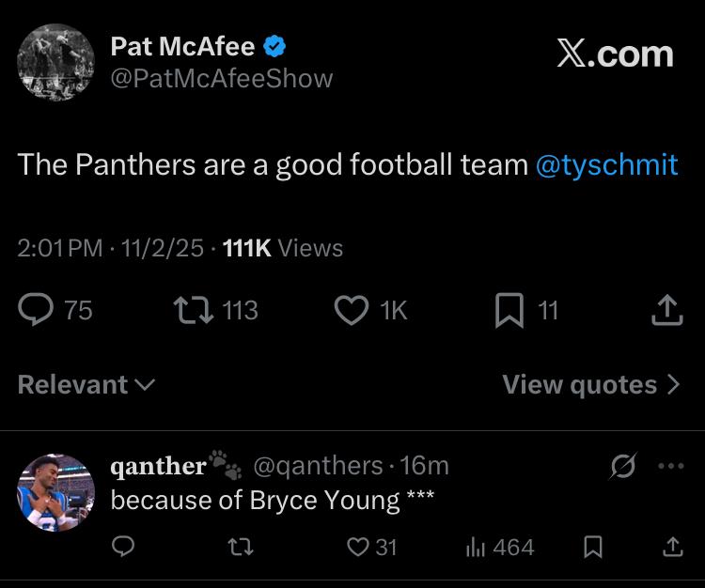Open the Relevant sort dropdown
The width and height of the screenshot is (705, 588).
point(86,384)
